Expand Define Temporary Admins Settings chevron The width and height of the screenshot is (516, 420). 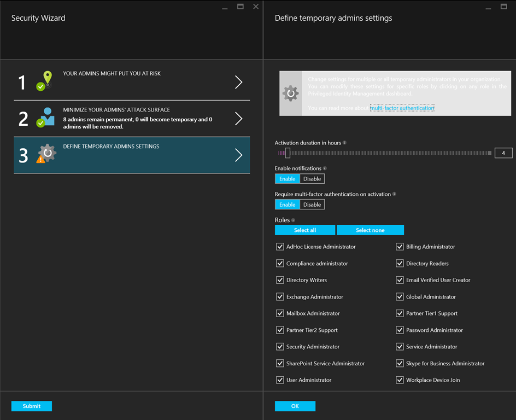tap(238, 155)
